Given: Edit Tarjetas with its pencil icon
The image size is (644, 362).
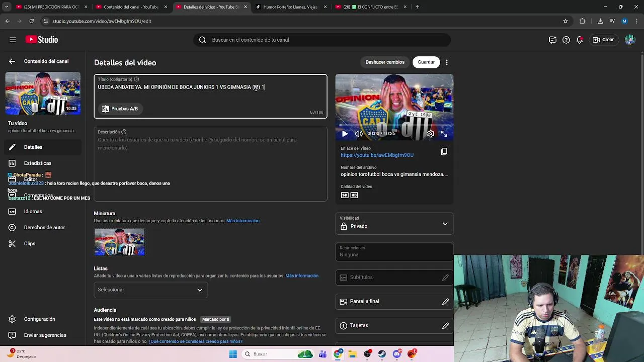Looking at the screenshot, I should 445,326.
